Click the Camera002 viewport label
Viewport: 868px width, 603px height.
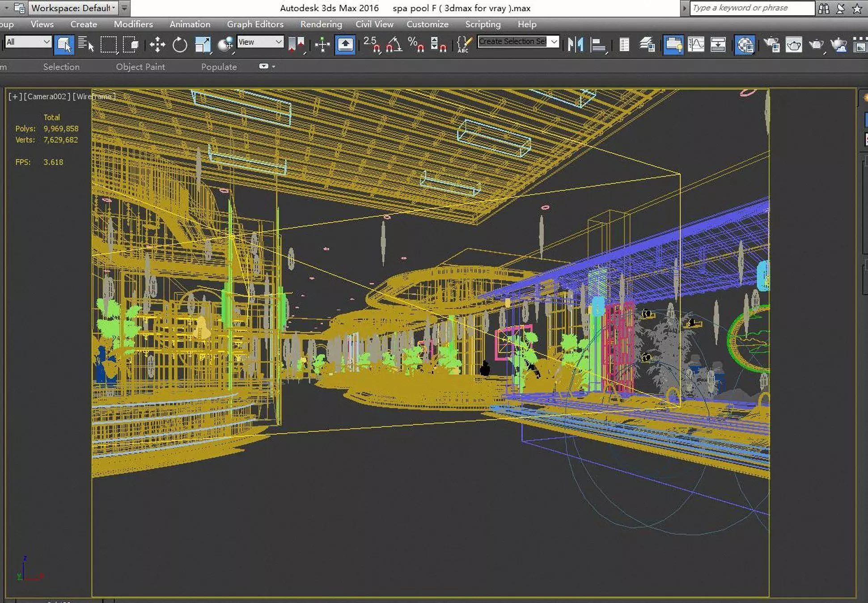(x=47, y=96)
